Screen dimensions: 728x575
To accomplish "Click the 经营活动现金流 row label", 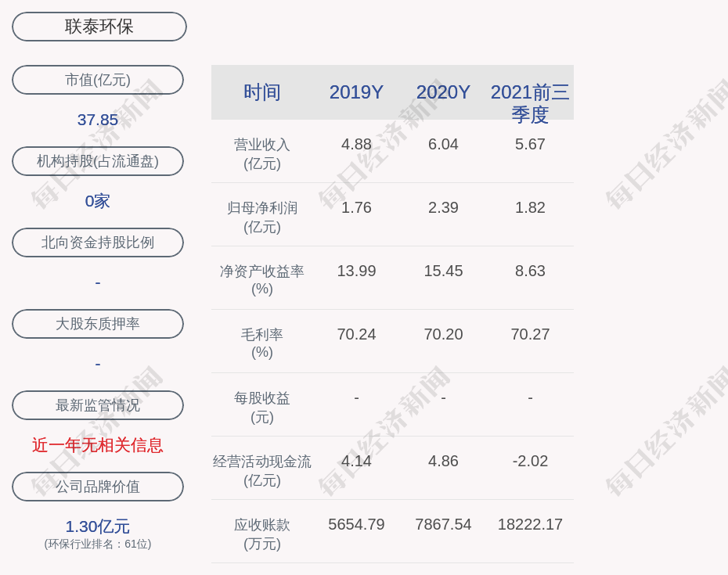I will coord(262,470).
